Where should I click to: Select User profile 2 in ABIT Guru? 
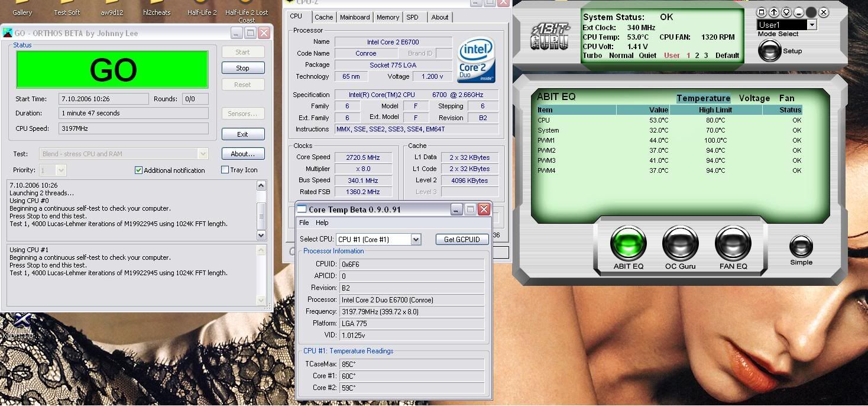coord(697,56)
